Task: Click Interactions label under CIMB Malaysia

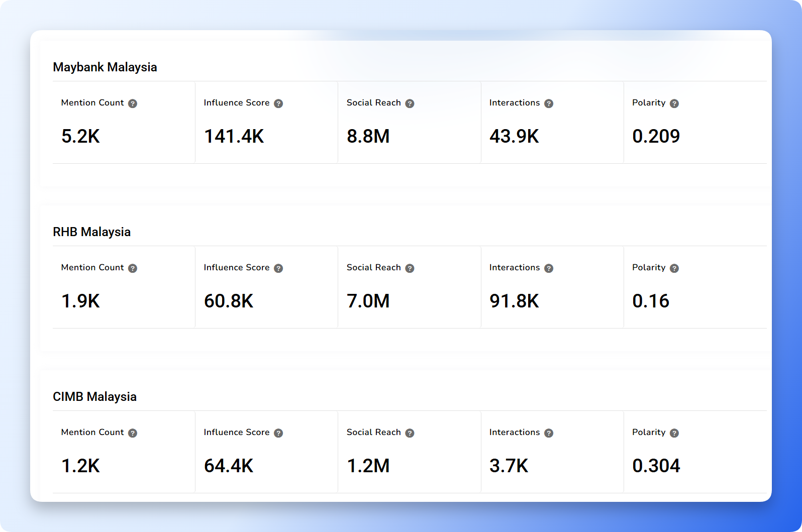Action: pyautogui.click(x=515, y=432)
